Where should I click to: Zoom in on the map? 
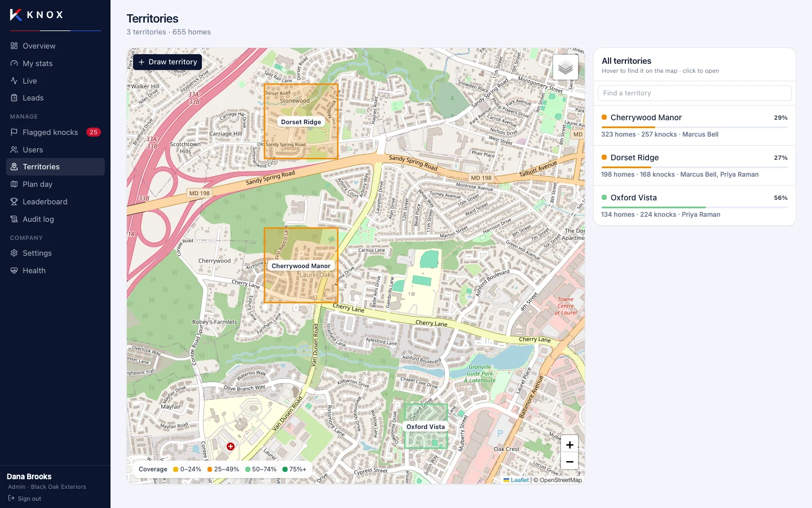(570, 445)
